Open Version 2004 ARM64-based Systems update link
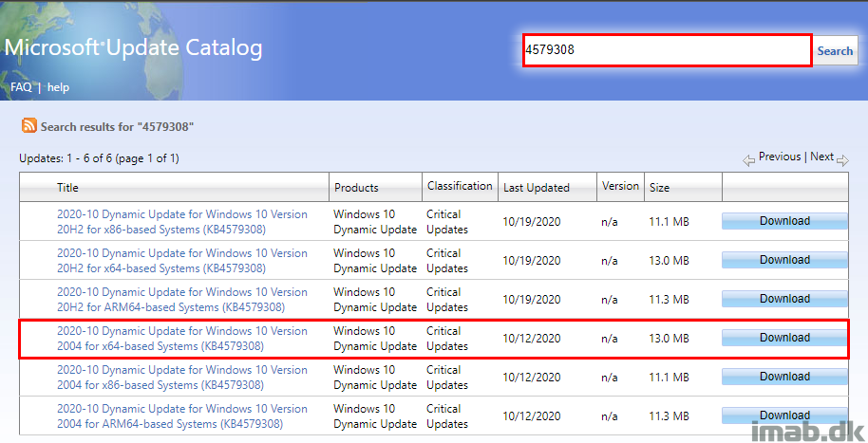 (x=182, y=415)
